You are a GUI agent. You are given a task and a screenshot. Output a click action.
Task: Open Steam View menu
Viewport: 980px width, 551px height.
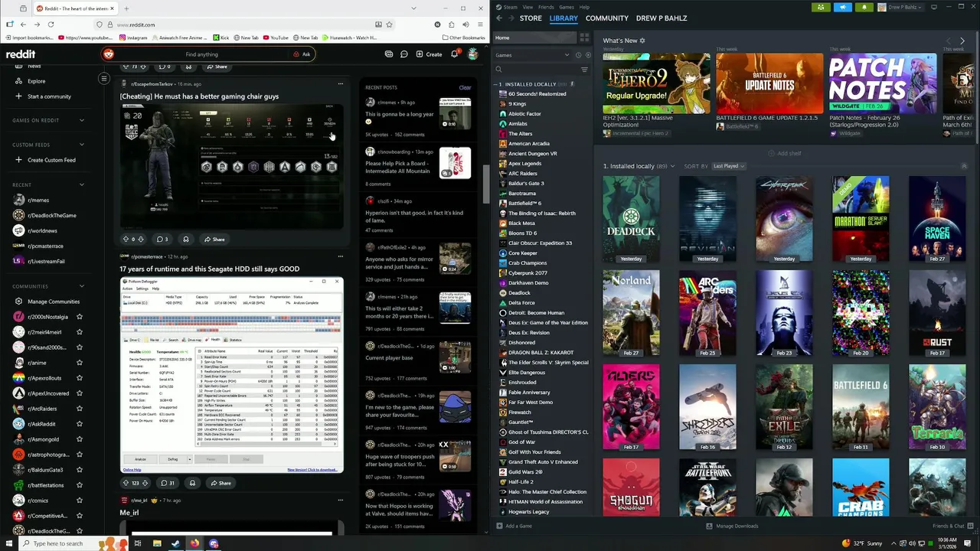click(528, 7)
